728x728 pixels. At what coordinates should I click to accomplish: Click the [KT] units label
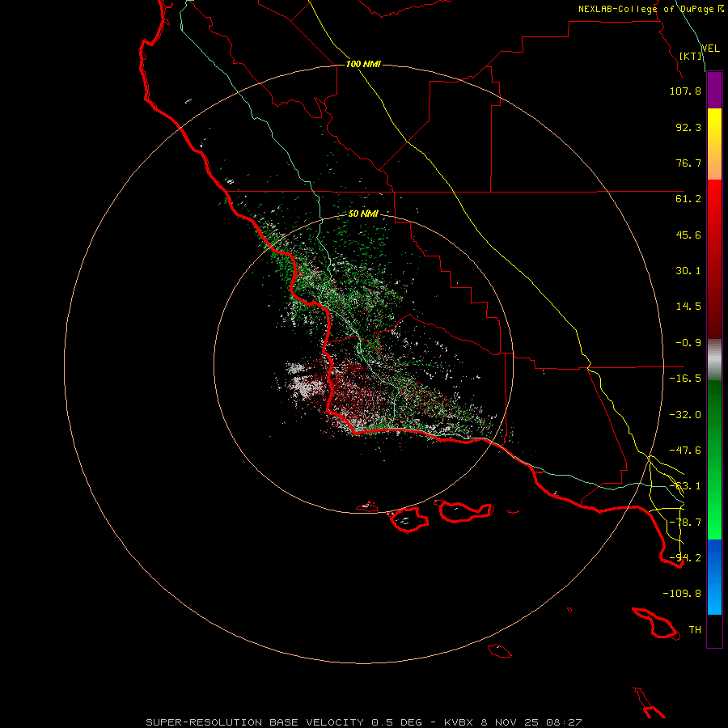click(691, 56)
